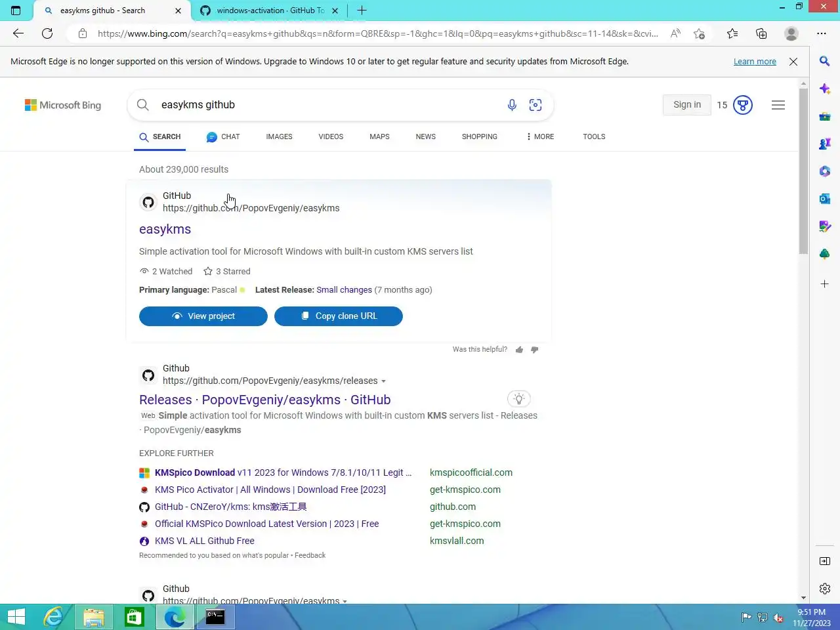Image resolution: width=840 pixels, height=630 pixels.
Task: Click the microphone voice search icon
Action: point(512,105)
